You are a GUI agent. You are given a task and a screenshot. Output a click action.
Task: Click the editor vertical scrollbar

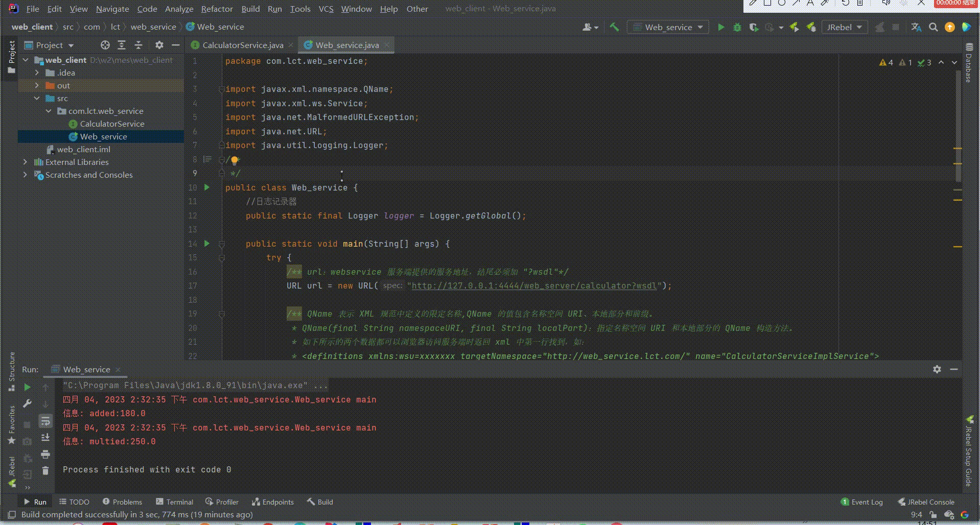[x=958, y=126]
